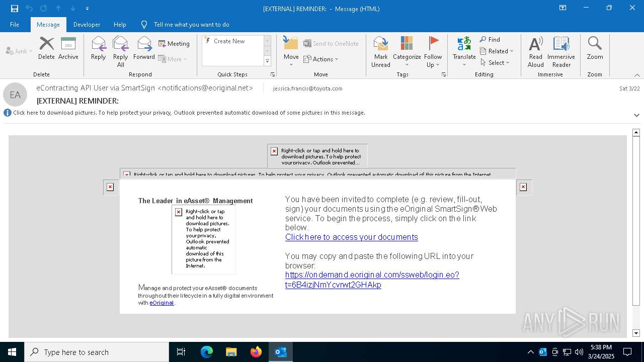Open the ondemand.eoriginal.com login URL

coord(372,280)
